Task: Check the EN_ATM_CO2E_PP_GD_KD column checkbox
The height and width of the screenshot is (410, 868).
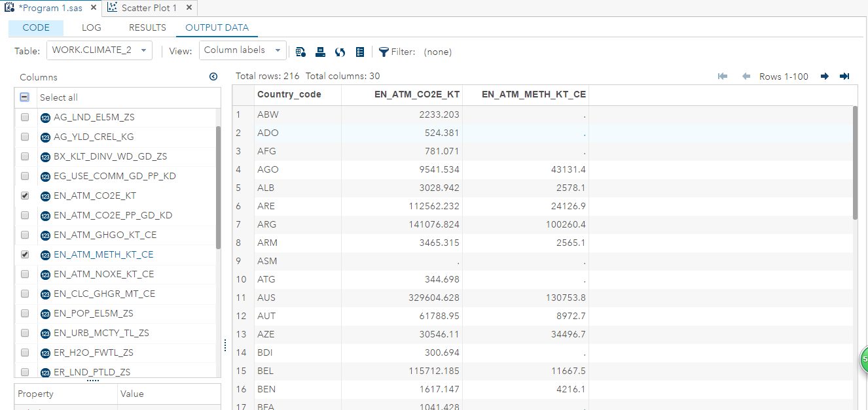Action: (25, 215)
